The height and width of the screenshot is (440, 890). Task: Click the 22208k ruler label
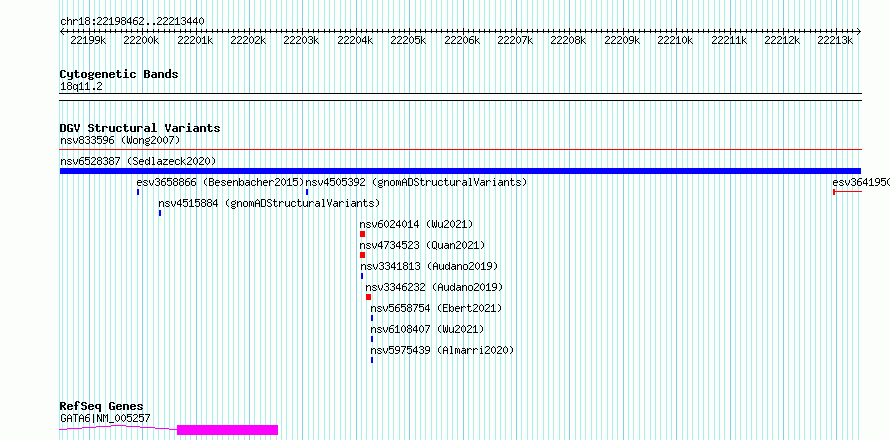pyautogui.click(x=569, y=40)
